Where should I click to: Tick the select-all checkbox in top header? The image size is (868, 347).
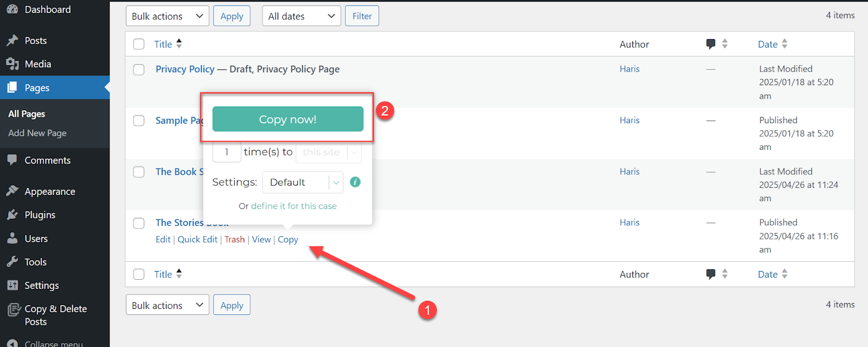(x=139, y=44)
